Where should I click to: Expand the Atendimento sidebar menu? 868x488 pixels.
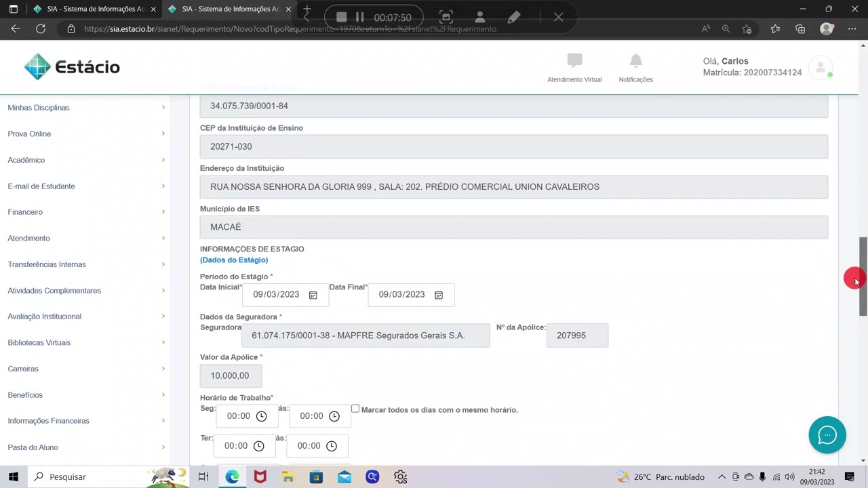(86, 238)
